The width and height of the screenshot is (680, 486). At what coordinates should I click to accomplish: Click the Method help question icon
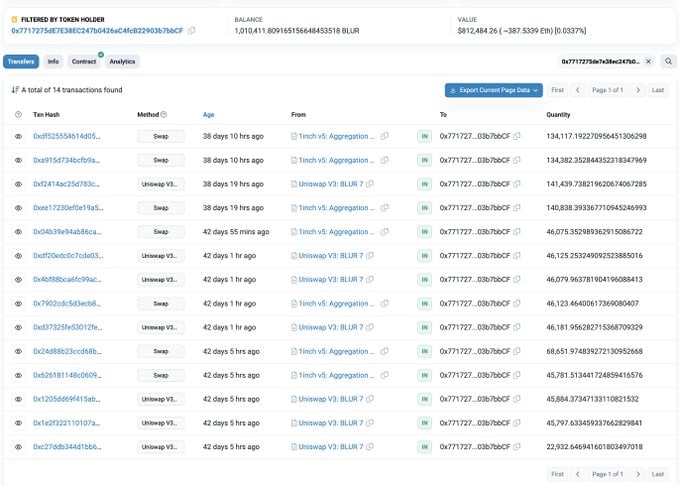(164, 115)
